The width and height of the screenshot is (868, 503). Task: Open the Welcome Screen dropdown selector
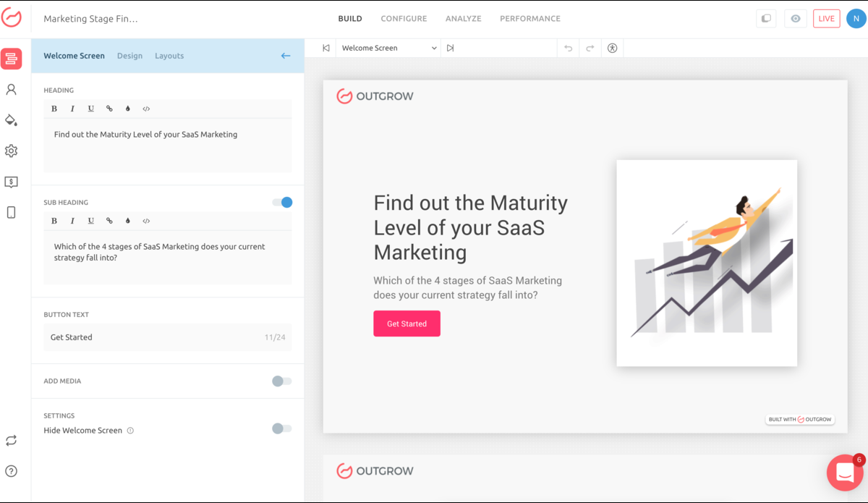tap(388, 48)
